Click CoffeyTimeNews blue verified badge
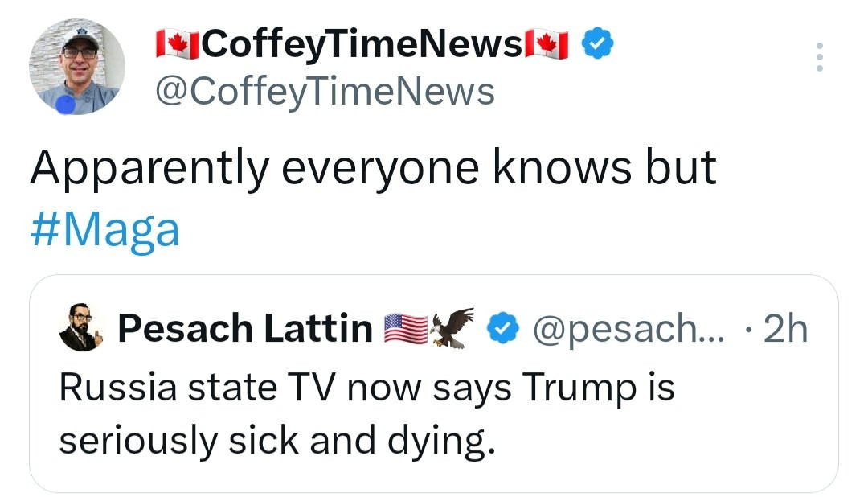Viewport: 868px width, 497px height. click(x=597, y=43)
